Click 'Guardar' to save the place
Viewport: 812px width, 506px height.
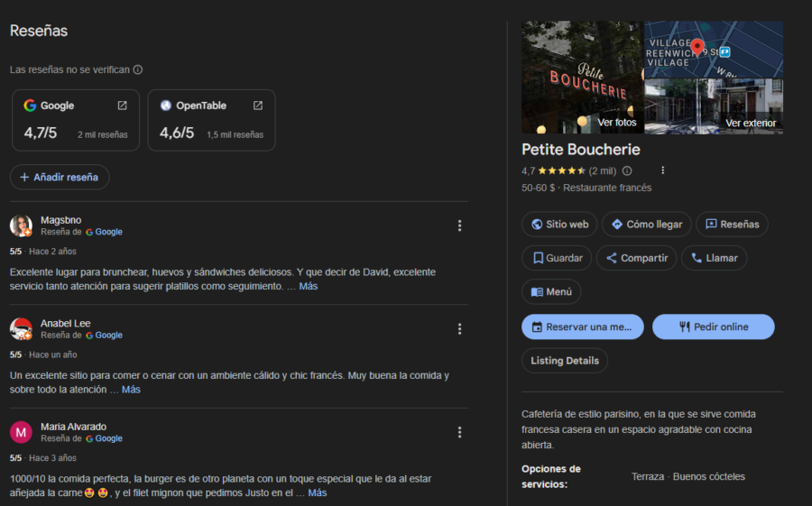557,258
